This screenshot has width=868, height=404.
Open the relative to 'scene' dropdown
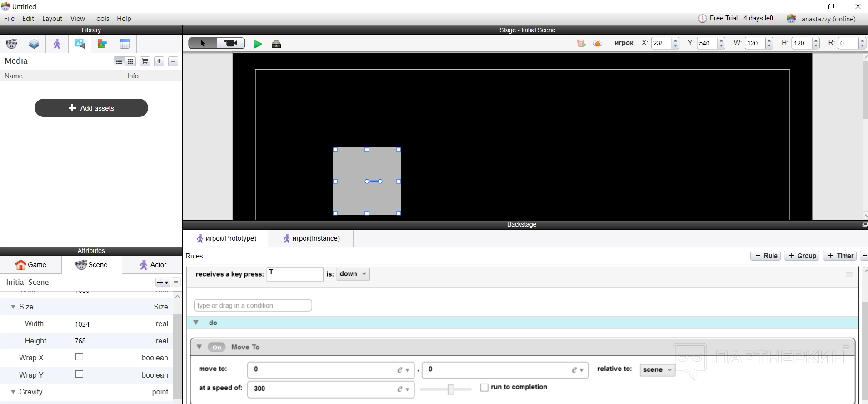click(x=657, y=370)
